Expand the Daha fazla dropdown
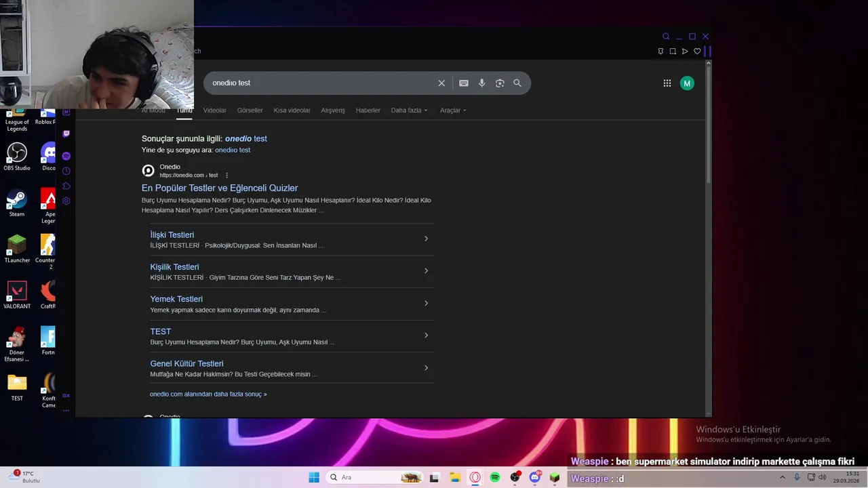Image resolution: width=868 pixels, height=488 pixels. pyautogui.click(x=409, y=110)
